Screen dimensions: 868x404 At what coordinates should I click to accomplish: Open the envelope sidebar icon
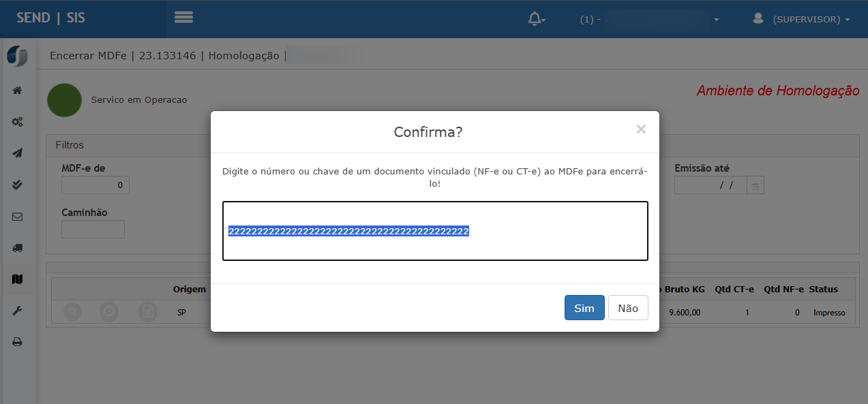[x=18, y=217]
